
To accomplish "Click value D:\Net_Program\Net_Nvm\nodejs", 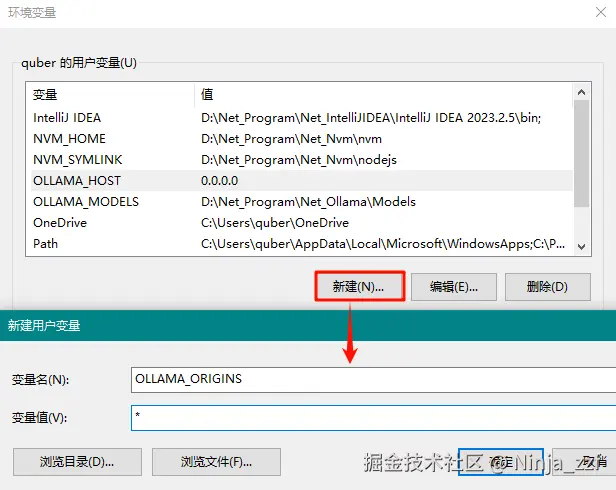I will (x=299, y=160).
